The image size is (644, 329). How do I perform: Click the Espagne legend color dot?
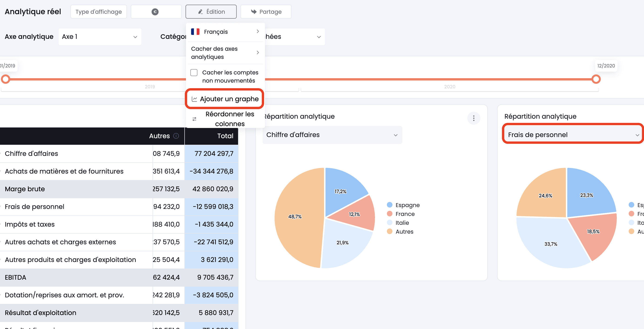tap(389, 205)
